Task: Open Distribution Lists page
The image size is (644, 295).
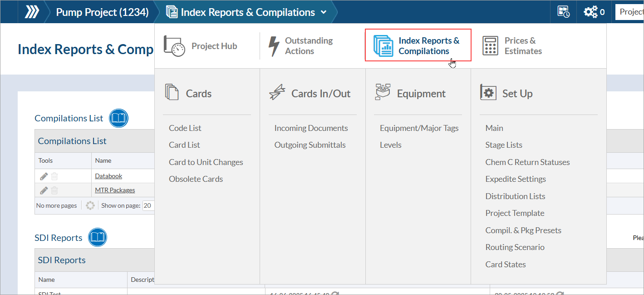Action: click(515, 196)
